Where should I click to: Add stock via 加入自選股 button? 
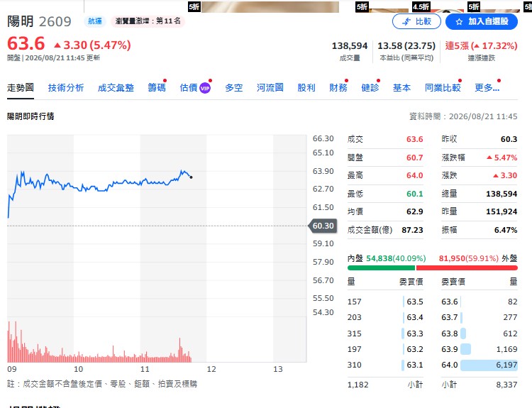click(482, 22)
